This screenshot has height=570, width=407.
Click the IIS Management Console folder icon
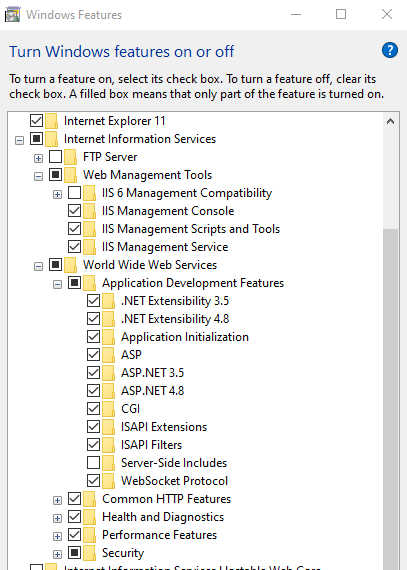tap(89, 211)
